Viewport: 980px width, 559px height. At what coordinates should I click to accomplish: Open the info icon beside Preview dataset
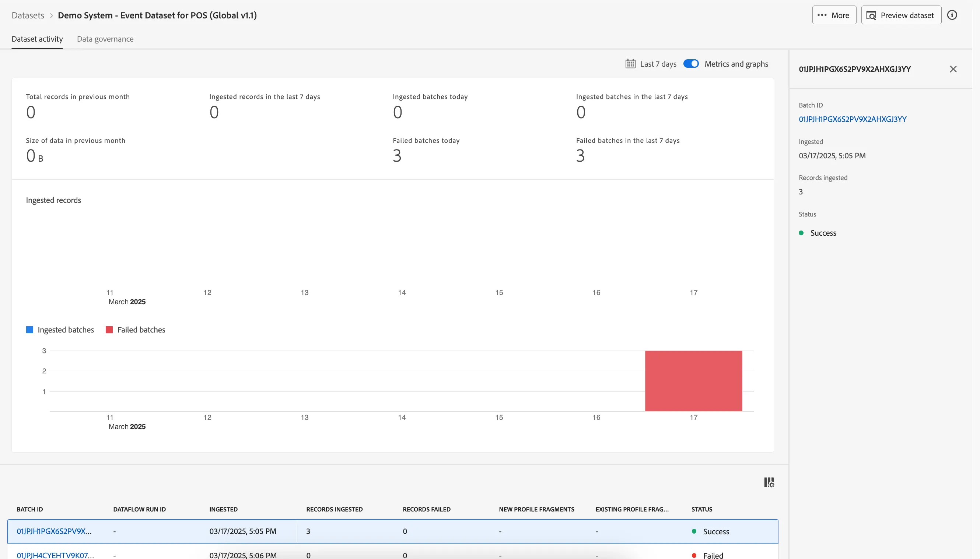(x=952, y=15)
